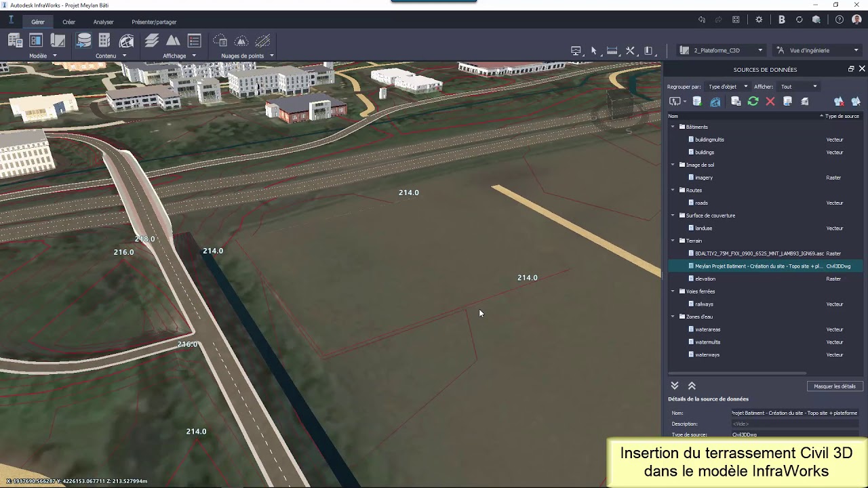Click the sync circular arrow in title bar
Screen dimensions: 868x488
[x=800, y=20]
